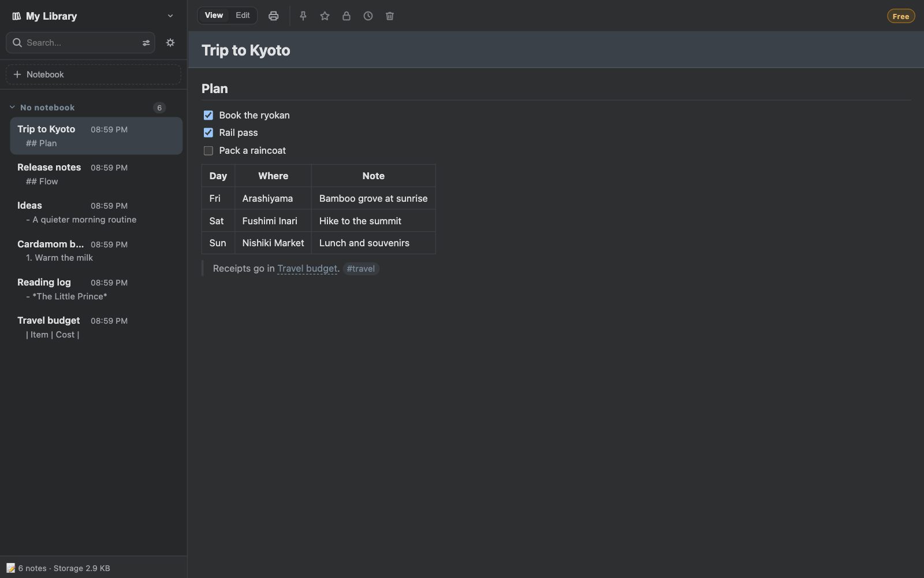Check Pack a raincoat checkbox
The image size is (924, 578).
coord(208,151)
